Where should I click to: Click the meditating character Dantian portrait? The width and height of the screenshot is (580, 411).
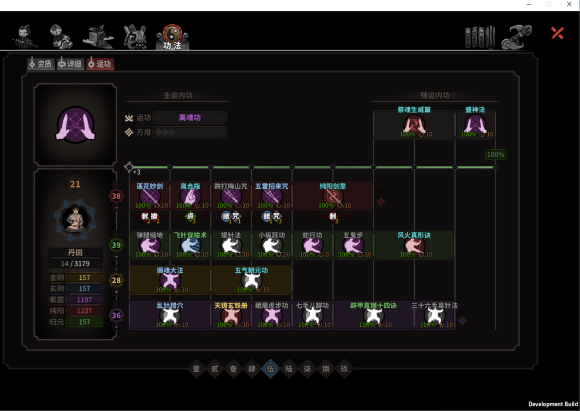75,220
